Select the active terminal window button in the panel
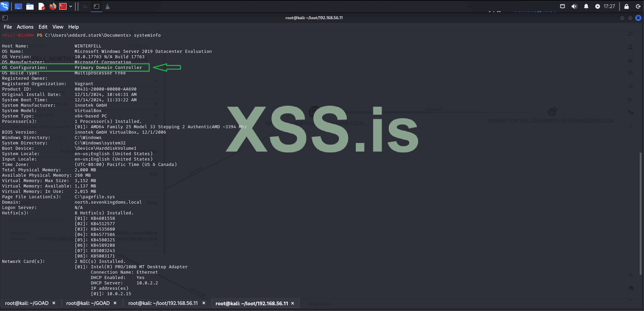Image resolution: width=644 pixels, height=311 pixels. [97, 6]
